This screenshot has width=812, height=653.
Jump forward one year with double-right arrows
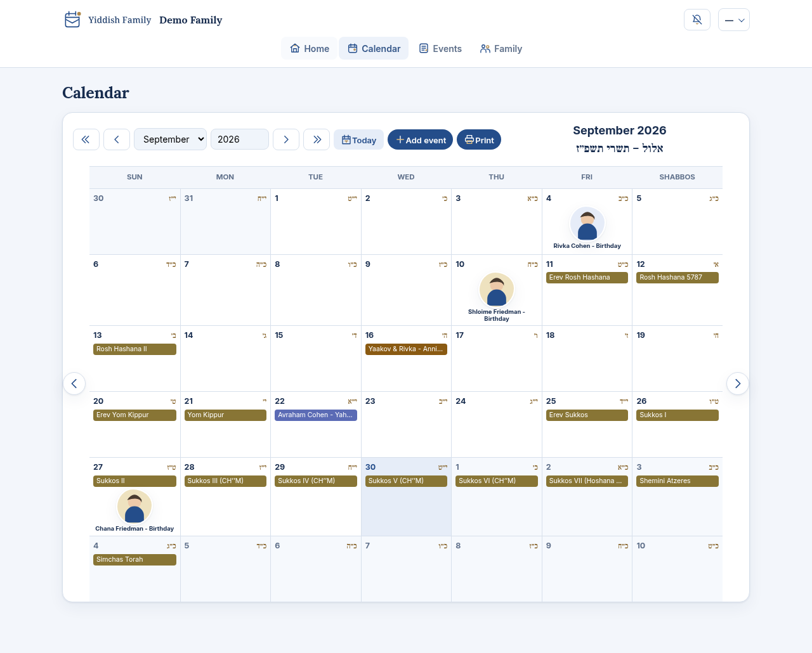point(317,139)
